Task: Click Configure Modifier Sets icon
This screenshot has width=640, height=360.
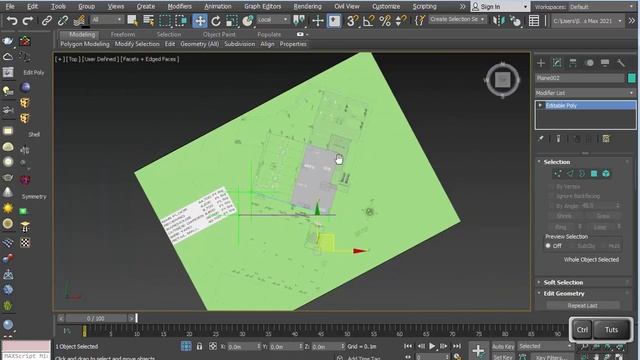Action: [606, 139]
